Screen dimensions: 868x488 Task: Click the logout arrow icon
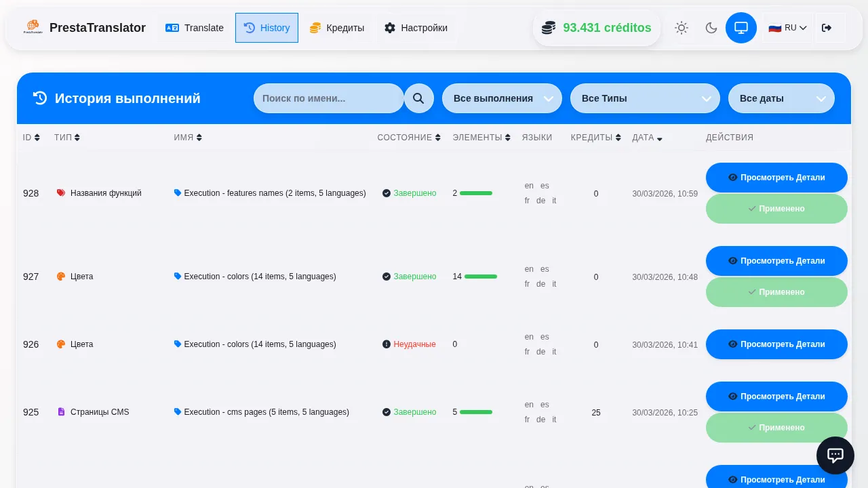click(x=826, y=28)
